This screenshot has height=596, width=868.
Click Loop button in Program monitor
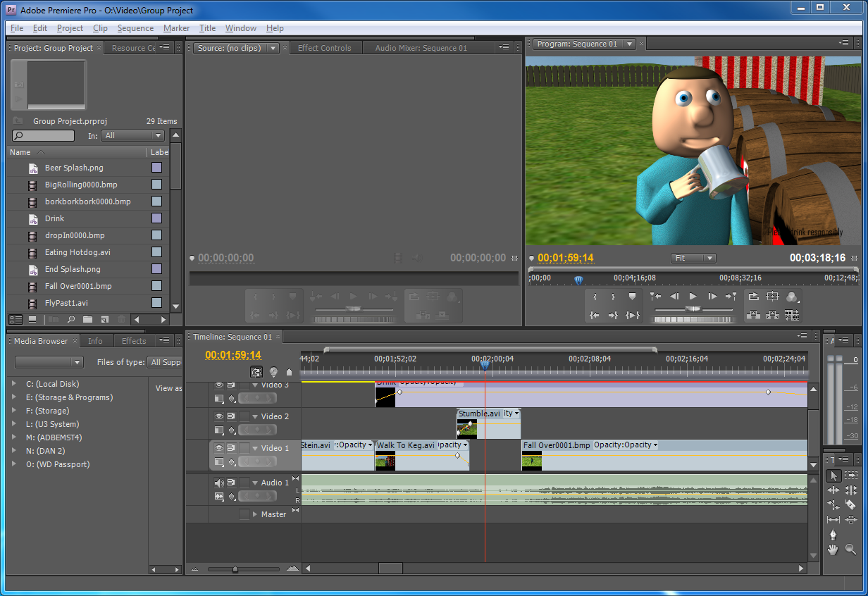pyautogui.click(x=754, y=297)
